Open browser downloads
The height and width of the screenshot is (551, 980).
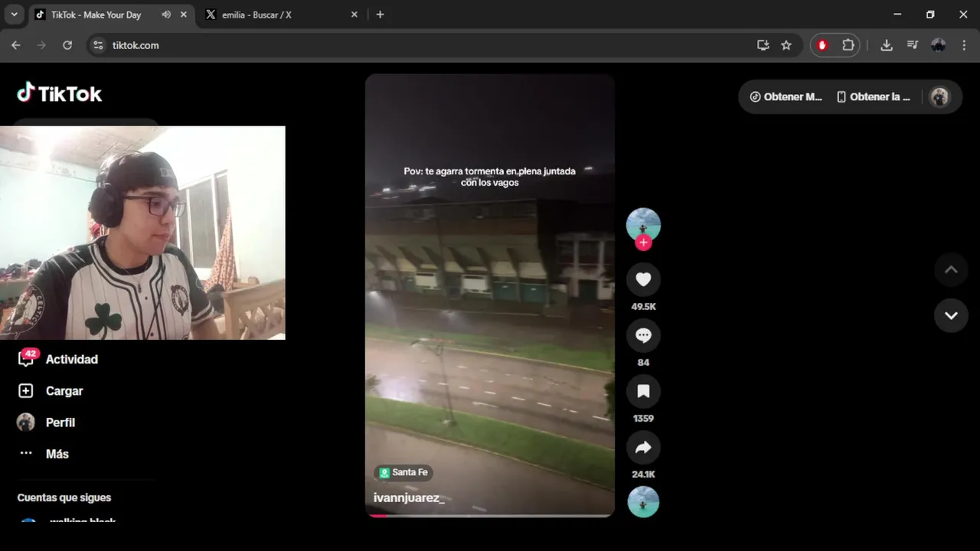point(887,45)
